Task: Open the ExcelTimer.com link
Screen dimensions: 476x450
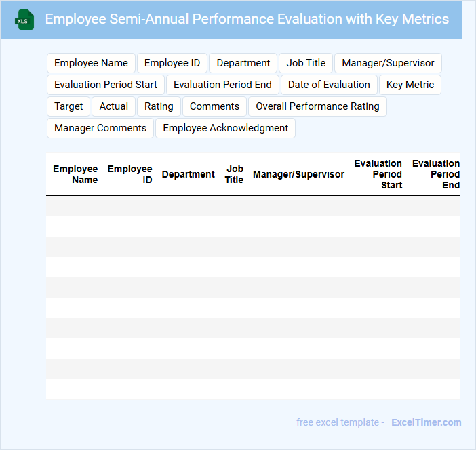Action: (x=426, y=422)
